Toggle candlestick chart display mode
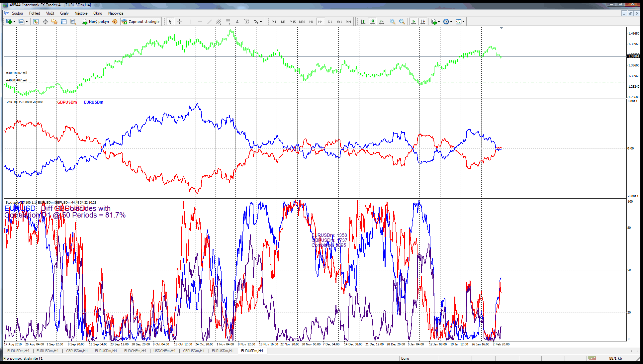The width and height of the screenshot is (643, 364). tap(372, 22)
